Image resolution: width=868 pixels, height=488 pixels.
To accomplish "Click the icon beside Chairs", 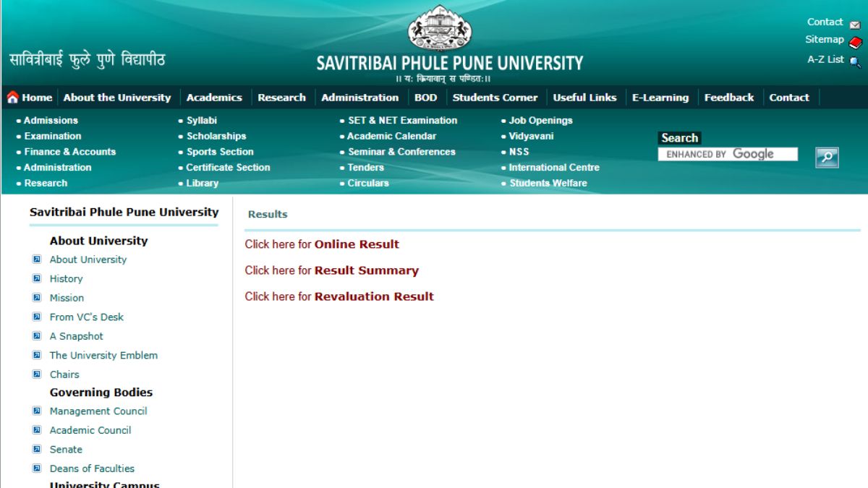I will (x=37, y=374).
